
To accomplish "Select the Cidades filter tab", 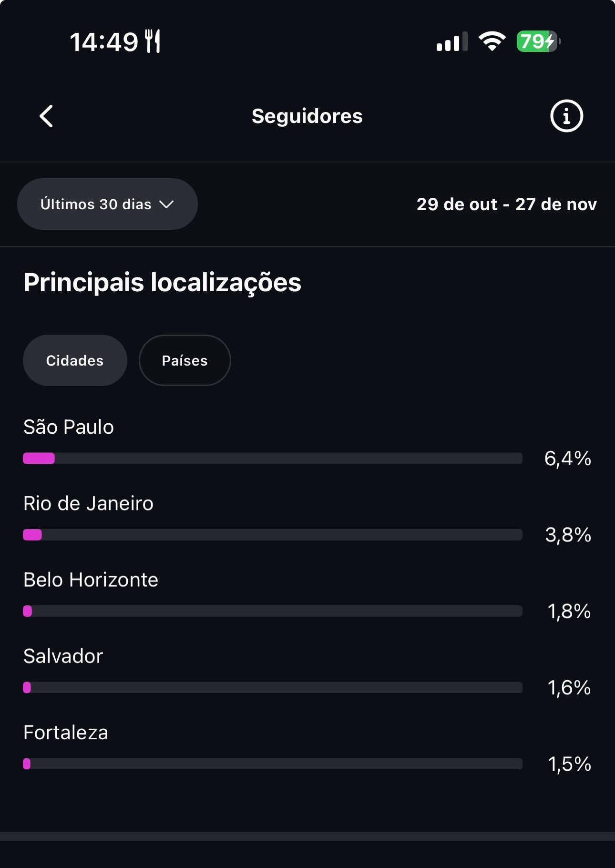I will [x=75, y=360].
